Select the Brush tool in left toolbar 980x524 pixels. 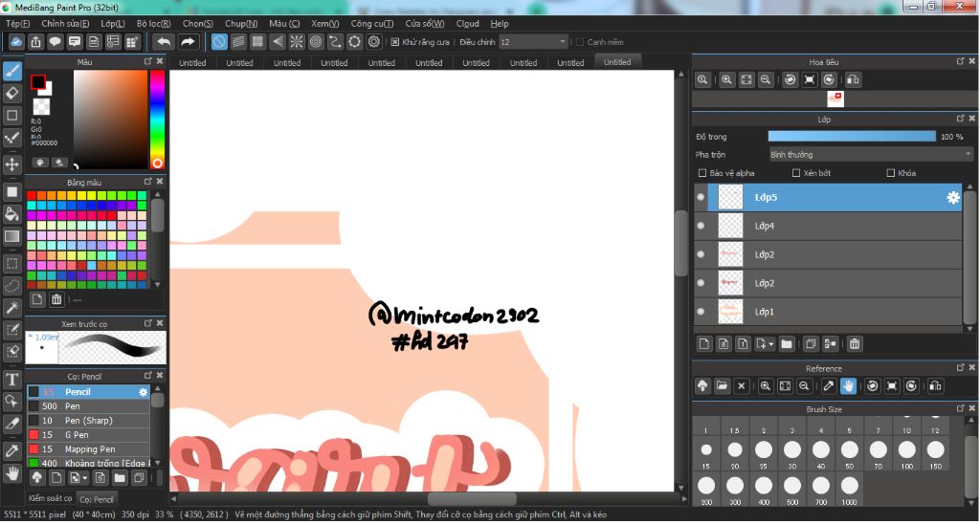[x=11, y=71]
